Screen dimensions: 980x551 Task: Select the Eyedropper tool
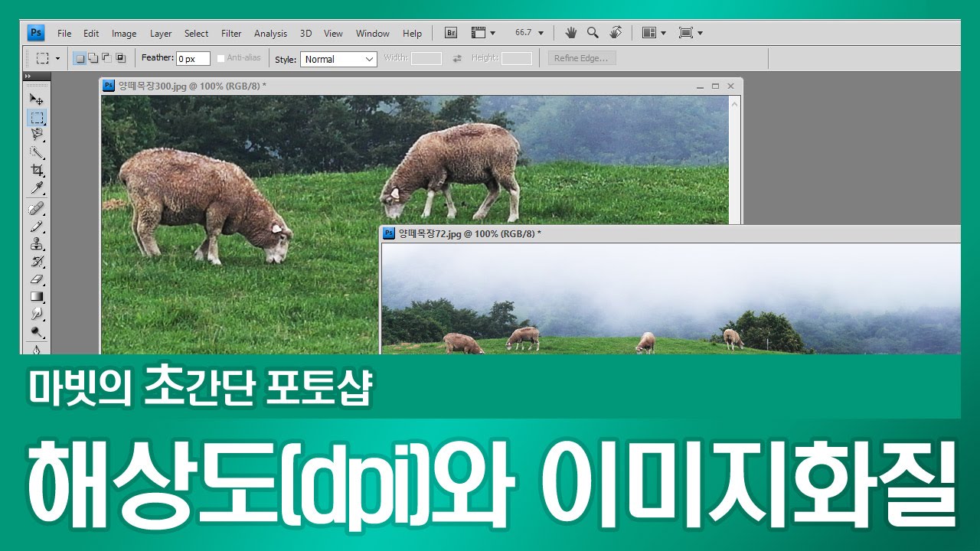click(x=37, y=187)
